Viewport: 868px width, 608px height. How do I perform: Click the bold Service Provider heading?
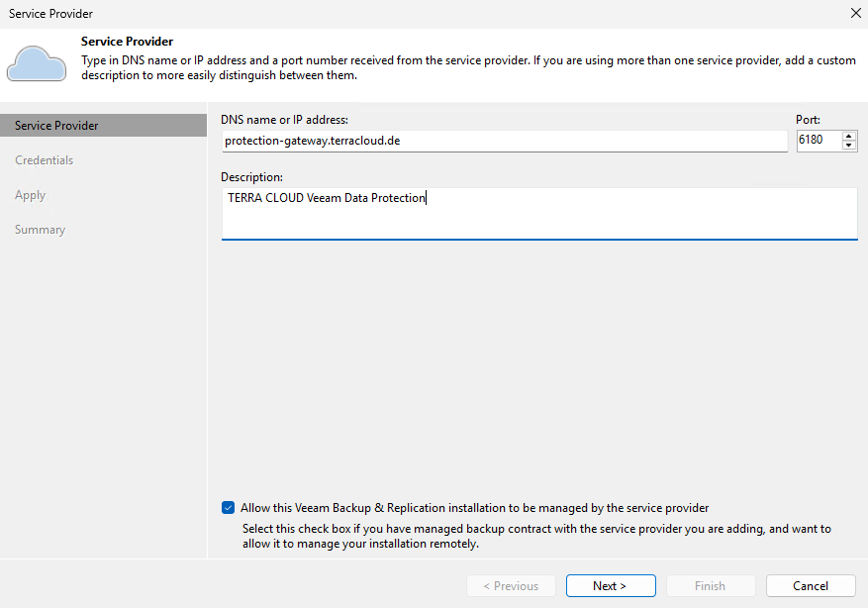(x=127, y=42)
